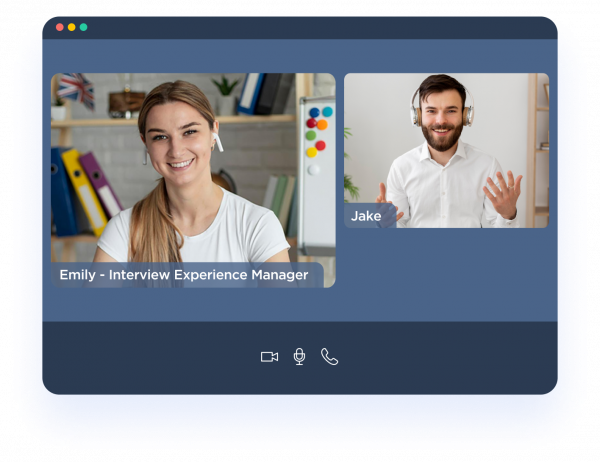
Task: Click the window's dark title bar
Action: 300,27
